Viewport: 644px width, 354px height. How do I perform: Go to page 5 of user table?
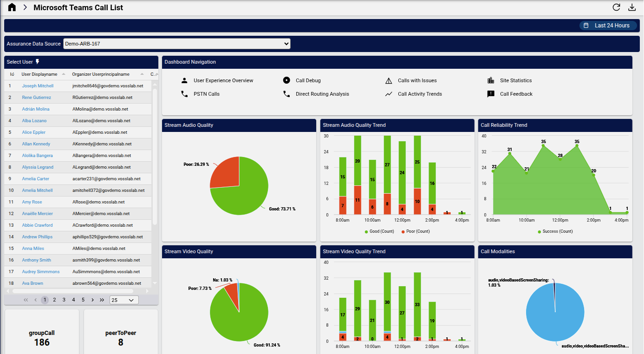[83, 300]
